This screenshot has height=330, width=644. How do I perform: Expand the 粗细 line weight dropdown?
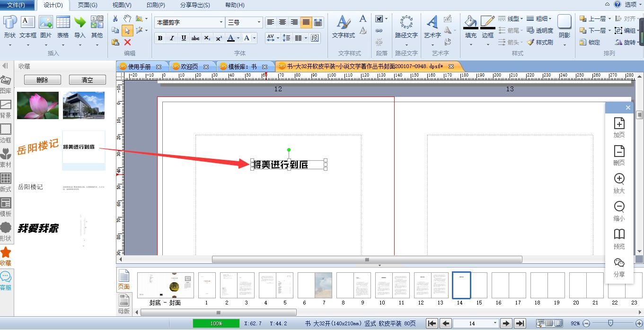(550, 18)
